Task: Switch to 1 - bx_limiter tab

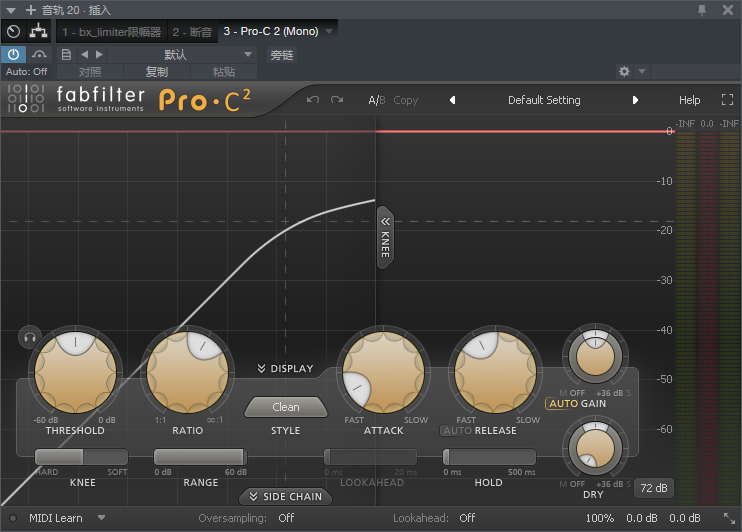Action: coord(112,32)
